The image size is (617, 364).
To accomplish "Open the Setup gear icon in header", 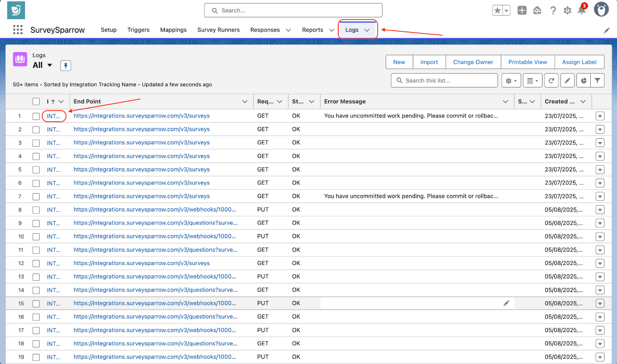I will click(x=567, y=10).
